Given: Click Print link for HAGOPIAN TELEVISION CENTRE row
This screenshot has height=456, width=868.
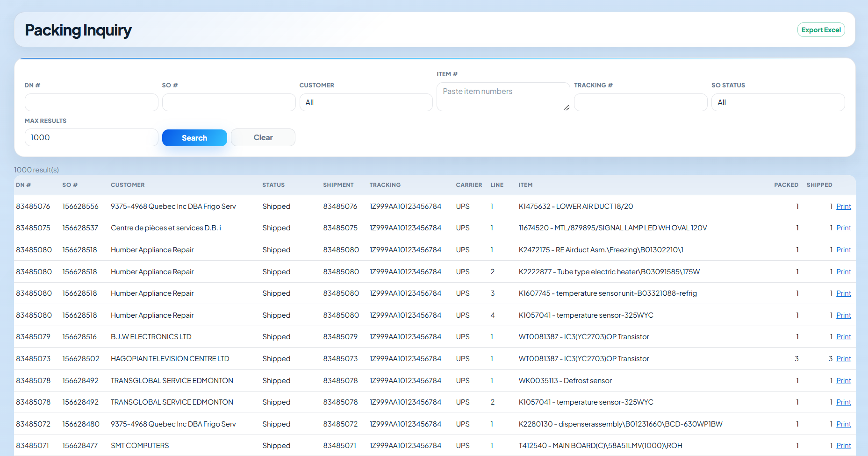Looking at the screenshot, I should pyautogui.click(x=843, y=359).
